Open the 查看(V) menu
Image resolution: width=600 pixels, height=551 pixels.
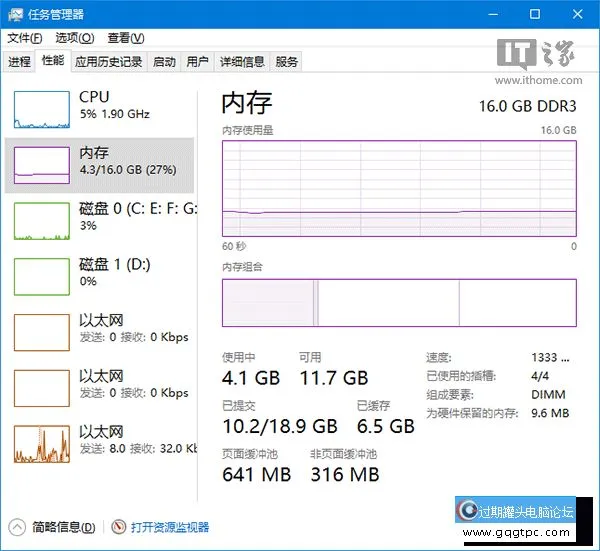tap(126, 38)
